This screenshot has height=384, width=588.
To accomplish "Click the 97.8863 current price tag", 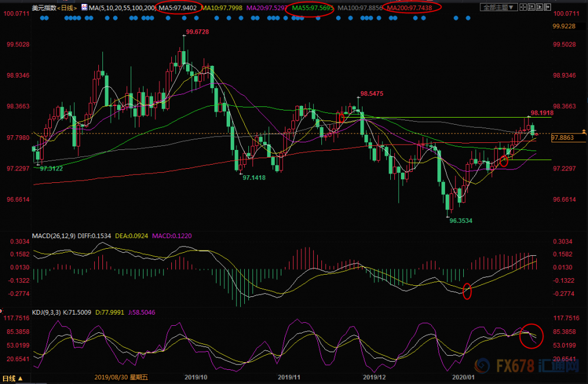I will coord(569,138).
